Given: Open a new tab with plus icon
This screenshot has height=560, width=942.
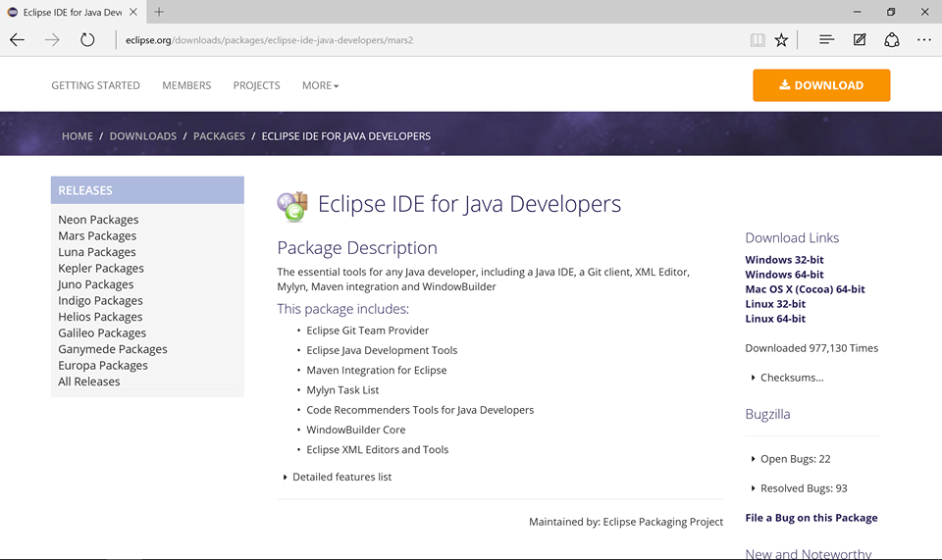Looking at the screenshot, I should [x=159, y=12].
